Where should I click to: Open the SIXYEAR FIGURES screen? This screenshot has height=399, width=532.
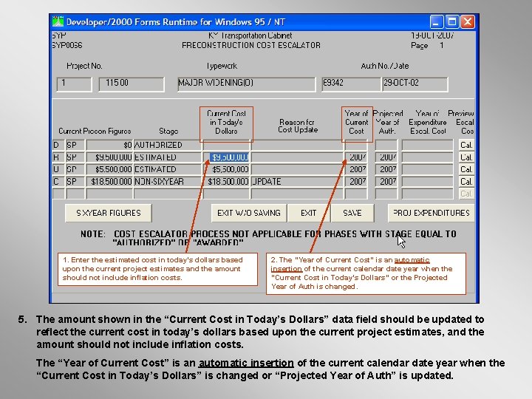pos(108,213)
